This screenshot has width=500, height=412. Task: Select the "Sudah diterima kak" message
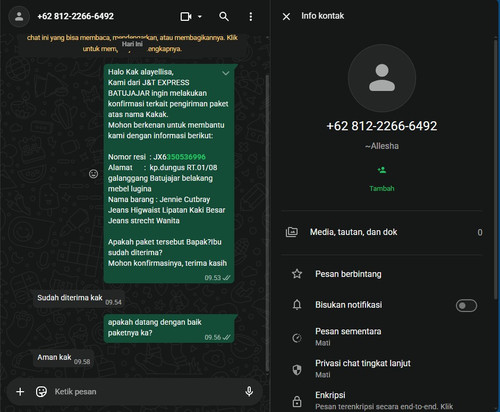point(79,299)
